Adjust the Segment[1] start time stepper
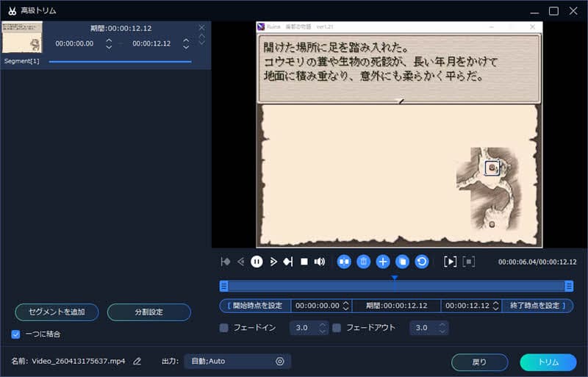Image resolution: width=588 pixels, height=377 pixels. point(109,43)
